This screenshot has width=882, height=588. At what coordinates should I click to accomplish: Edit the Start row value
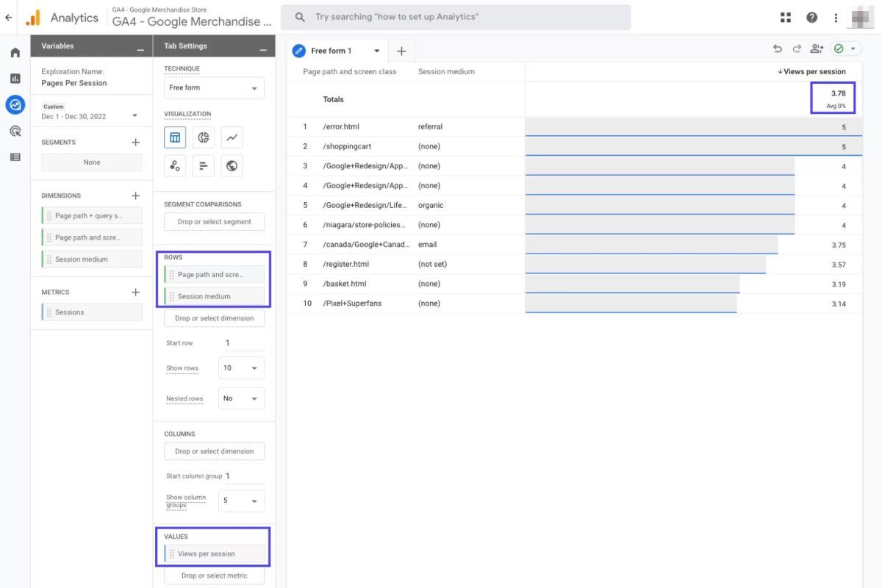point(243,343)
